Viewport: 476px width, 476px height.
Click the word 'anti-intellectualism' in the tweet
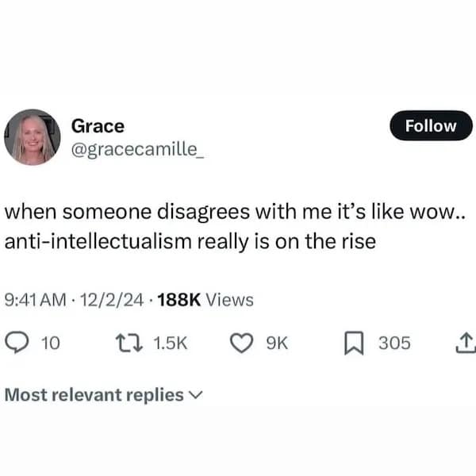tap(104, 243)
